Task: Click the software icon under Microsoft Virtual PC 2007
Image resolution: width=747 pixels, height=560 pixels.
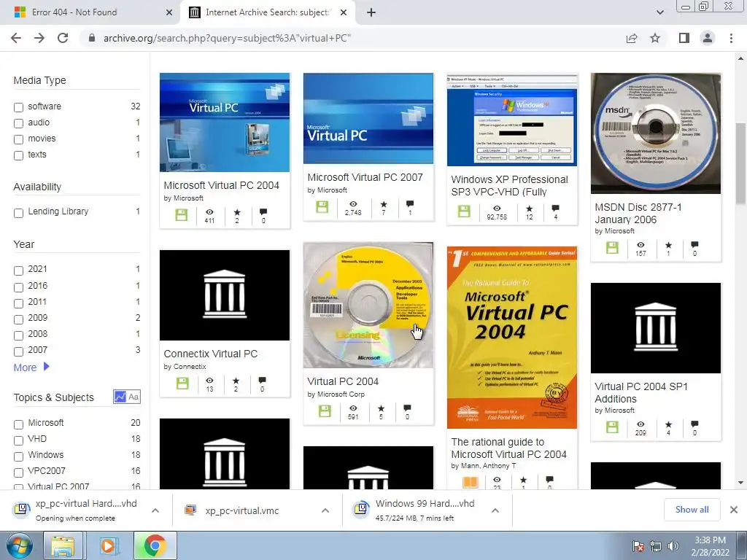Action: pyautogui.click(x=322, y=207)
